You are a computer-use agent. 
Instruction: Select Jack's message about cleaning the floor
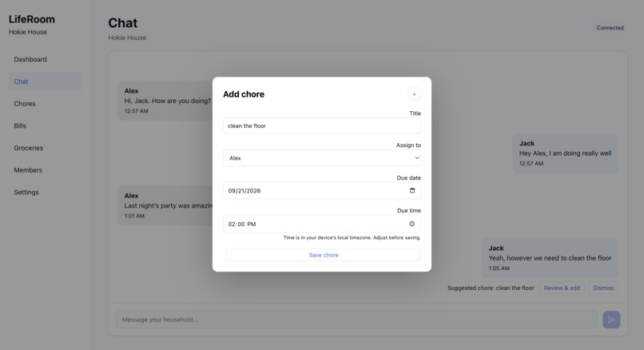(550, 257)
